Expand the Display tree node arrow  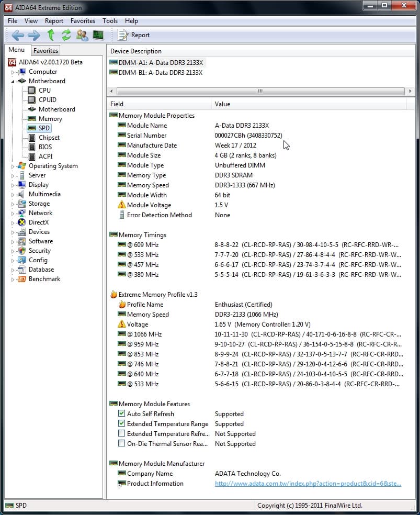13,185
